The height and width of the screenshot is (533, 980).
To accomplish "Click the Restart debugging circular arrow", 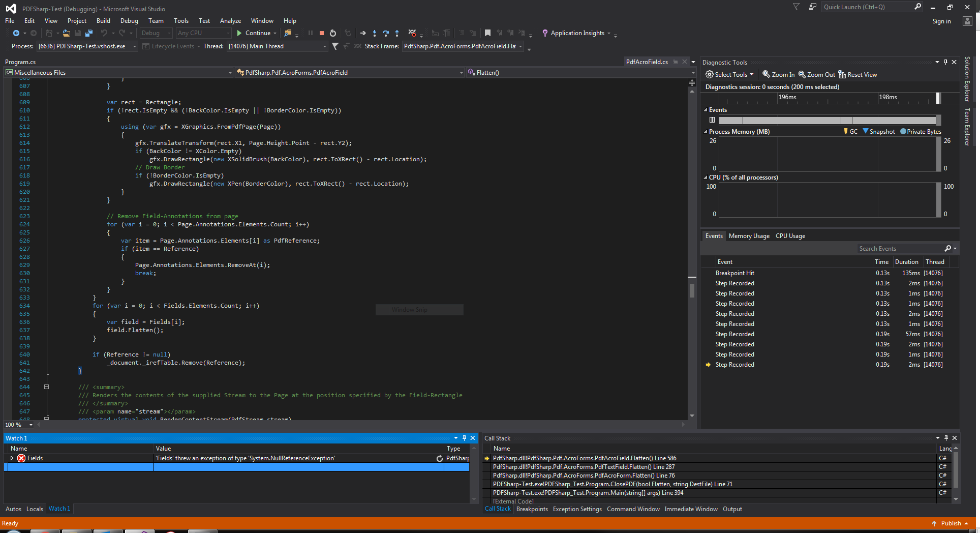I will 333,33.
